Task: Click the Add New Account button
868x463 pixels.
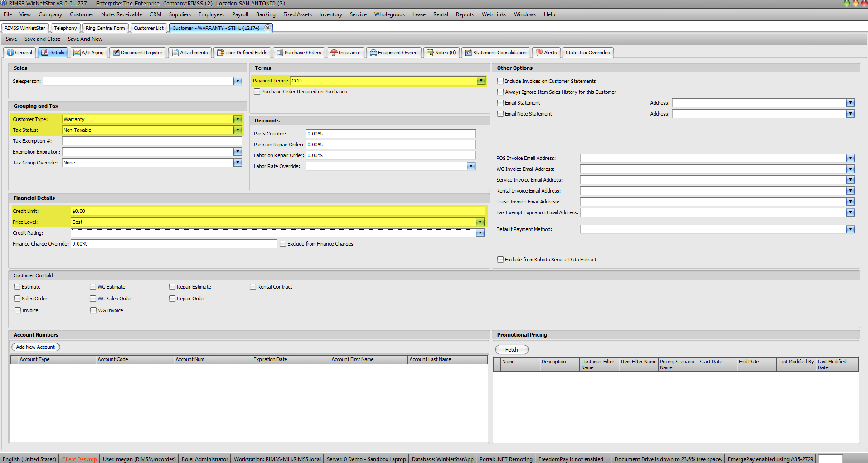Action: point(35,347)
